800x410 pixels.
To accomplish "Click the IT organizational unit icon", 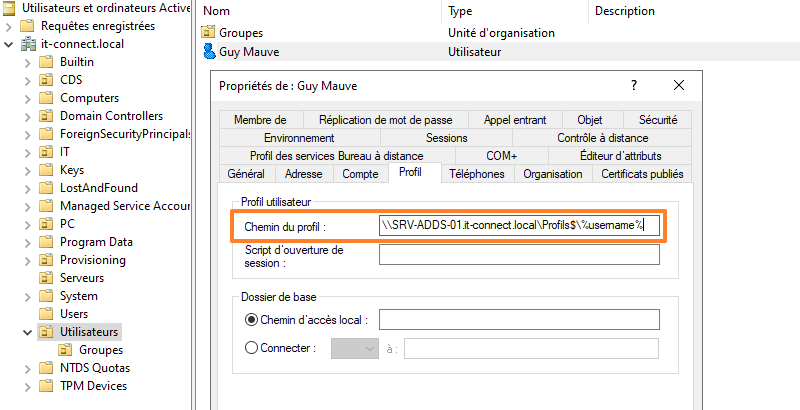I will tap(46, 152).
